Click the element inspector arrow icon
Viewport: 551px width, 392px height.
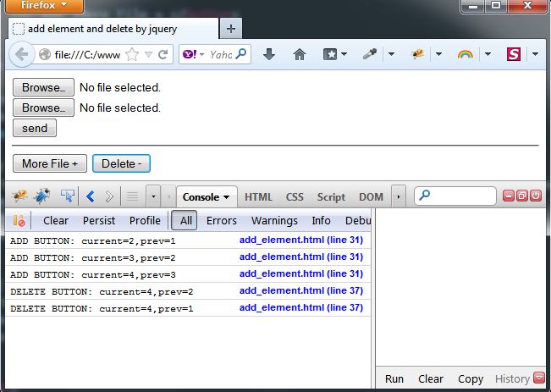point(67,196)
